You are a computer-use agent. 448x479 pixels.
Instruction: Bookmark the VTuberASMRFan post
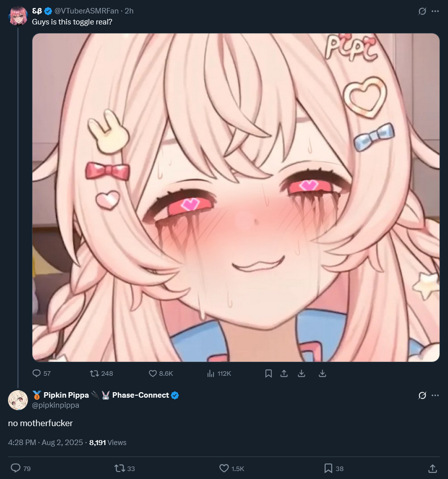point(268,373)
